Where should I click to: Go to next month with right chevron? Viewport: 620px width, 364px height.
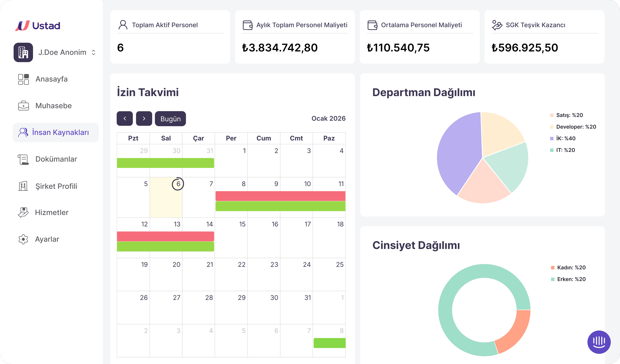144,119
